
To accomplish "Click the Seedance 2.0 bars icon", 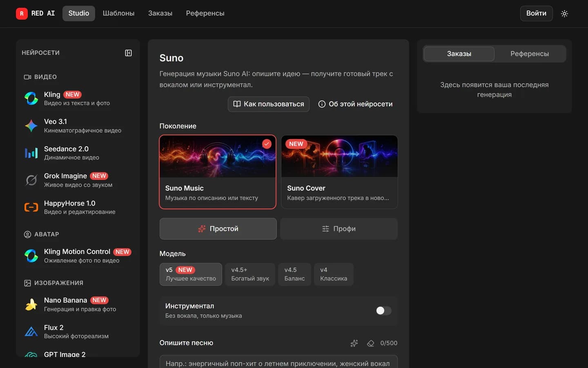I will click(31, 153).
